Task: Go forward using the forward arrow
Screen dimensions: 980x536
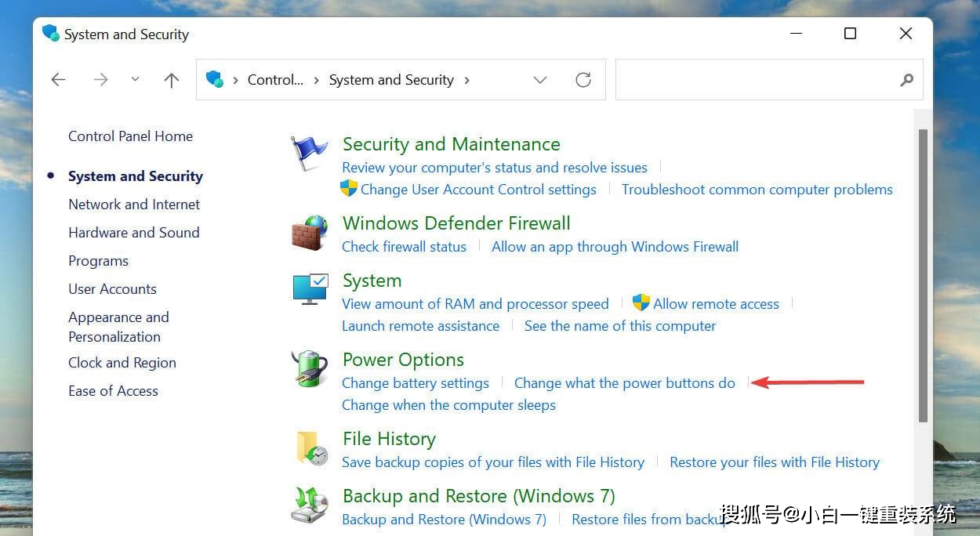Action: coord(100,80)
